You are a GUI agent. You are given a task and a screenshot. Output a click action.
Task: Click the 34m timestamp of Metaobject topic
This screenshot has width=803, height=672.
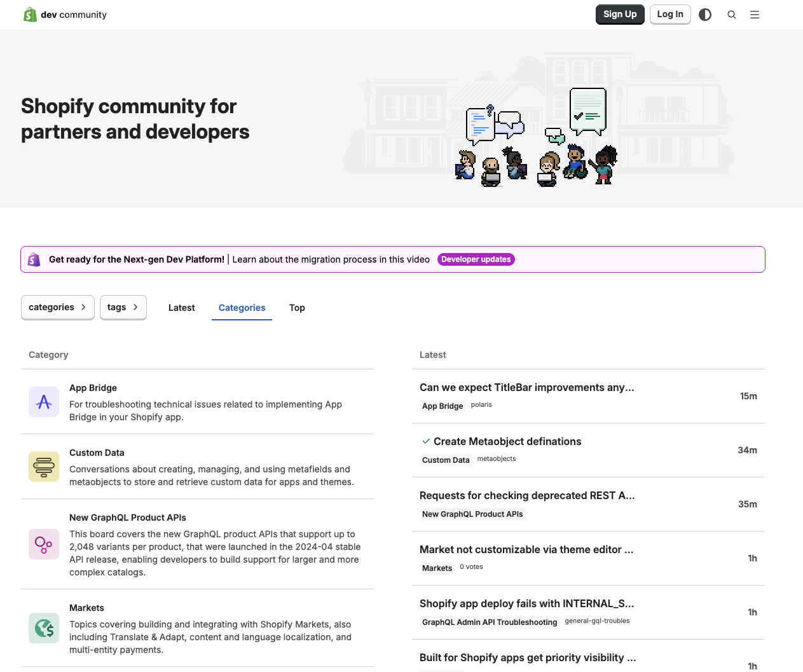(x=747, y=450)
